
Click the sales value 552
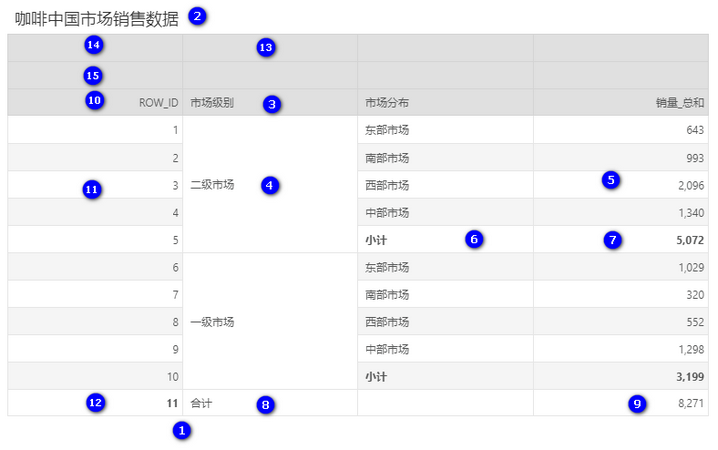[x=695, y=322]
